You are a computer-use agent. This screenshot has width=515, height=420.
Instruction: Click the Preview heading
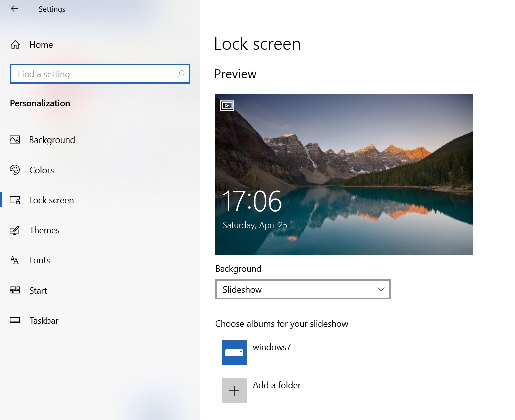tap(235, 74)
